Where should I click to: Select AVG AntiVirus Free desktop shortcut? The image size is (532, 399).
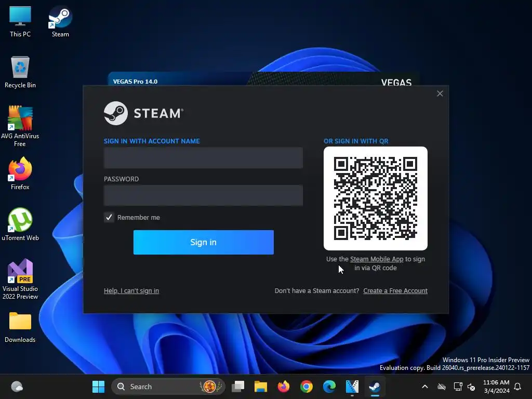click(x=20, y=126)
